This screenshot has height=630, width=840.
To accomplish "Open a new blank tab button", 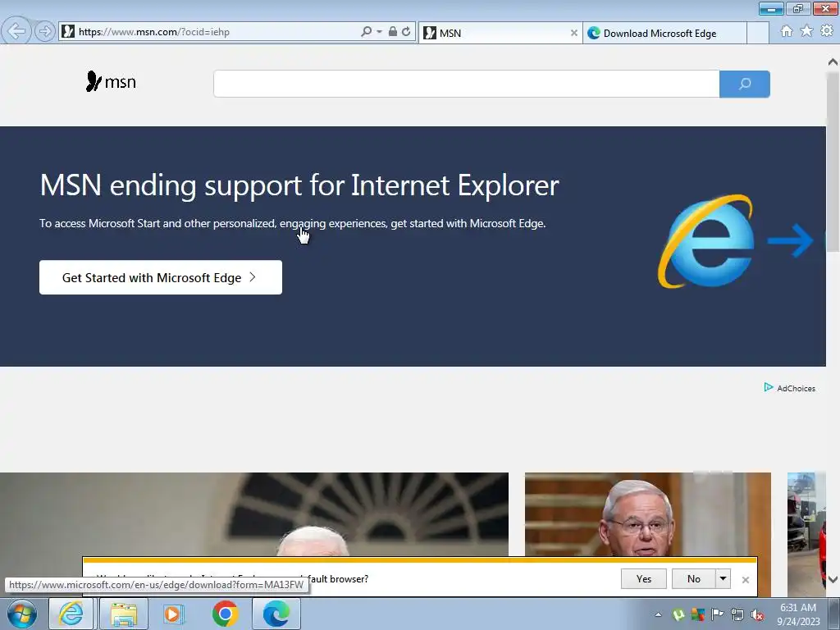I will [758, 33].
